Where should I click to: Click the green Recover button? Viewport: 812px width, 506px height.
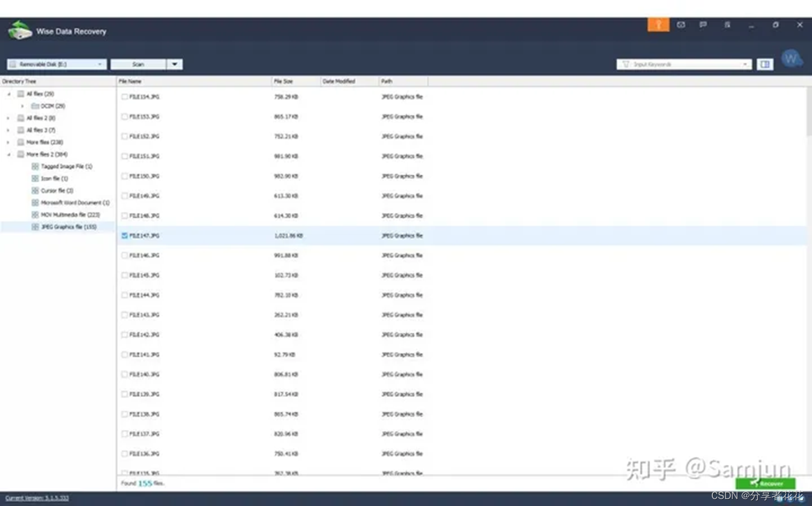765,483
